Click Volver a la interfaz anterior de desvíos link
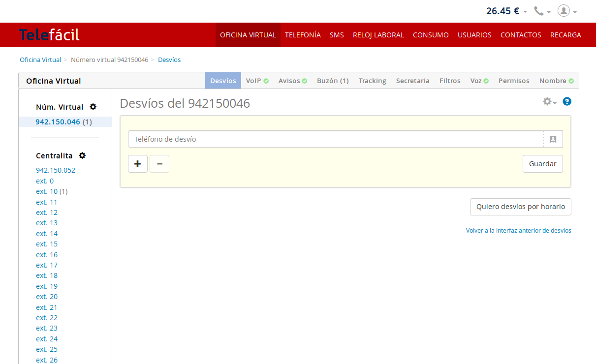The width and height of the screenshot is (596, 364). (518, 230)
